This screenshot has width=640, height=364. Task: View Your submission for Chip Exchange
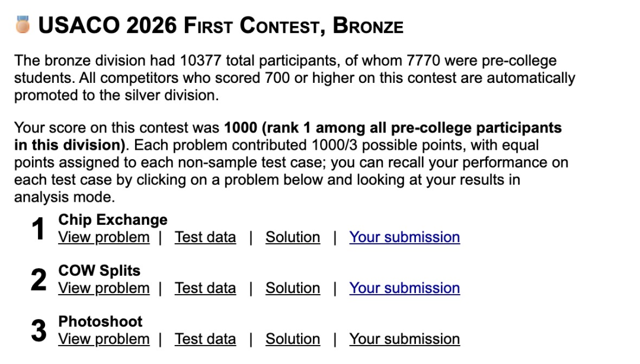coord(404,237)
